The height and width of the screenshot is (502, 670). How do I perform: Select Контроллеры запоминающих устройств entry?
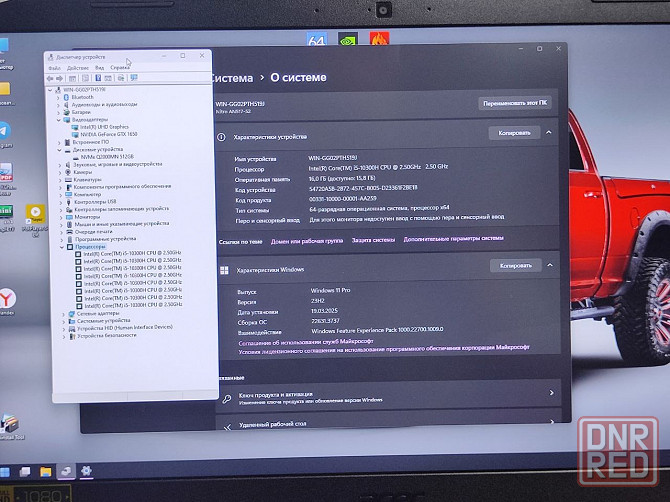[122, 209]
